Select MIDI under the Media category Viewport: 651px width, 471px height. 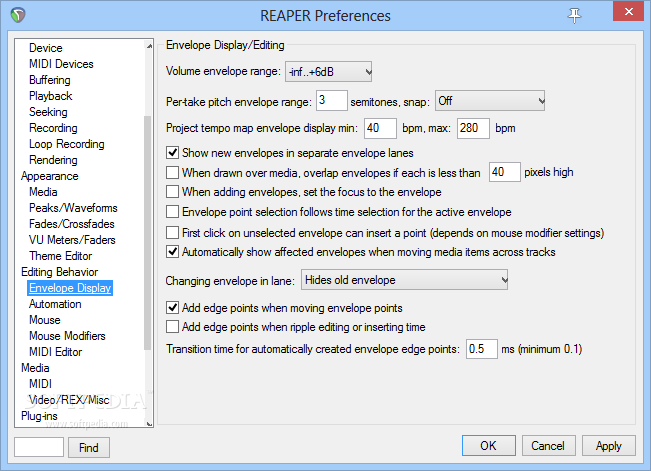(x=40, y=384)
